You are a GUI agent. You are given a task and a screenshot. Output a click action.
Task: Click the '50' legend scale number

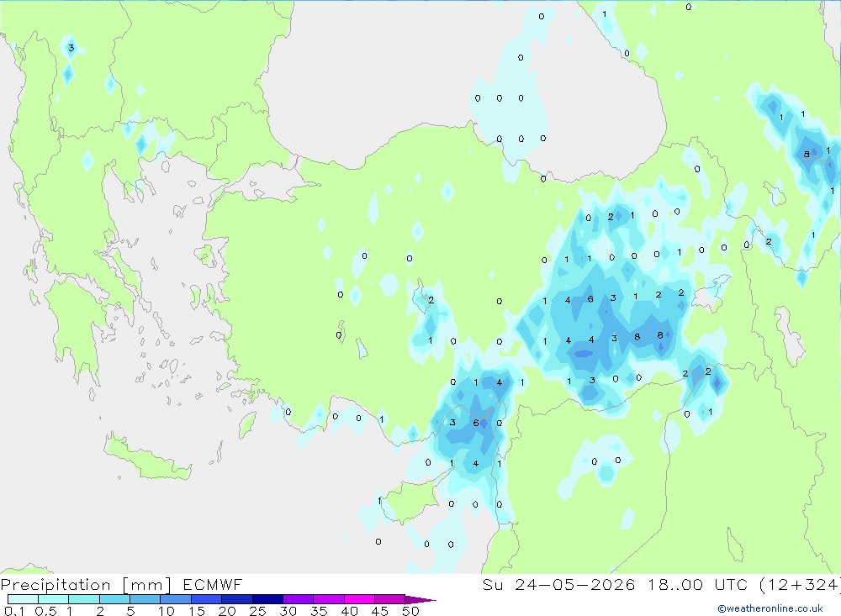point(410,611)
